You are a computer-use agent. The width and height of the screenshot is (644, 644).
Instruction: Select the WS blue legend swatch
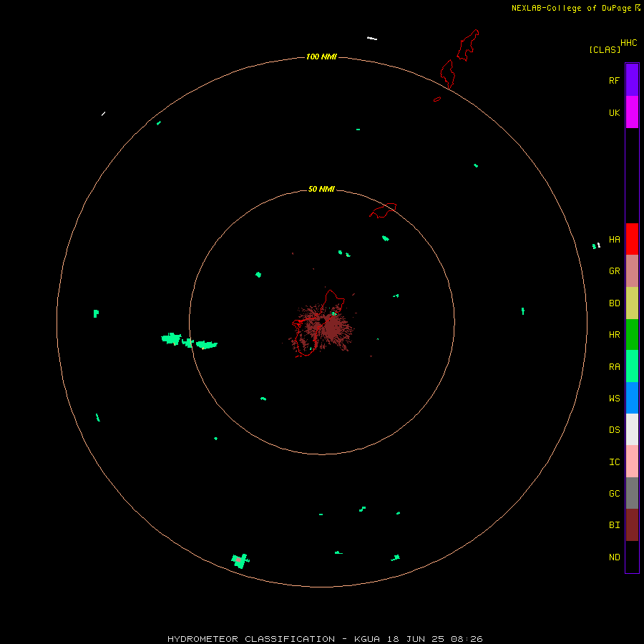tap(632, 398)
